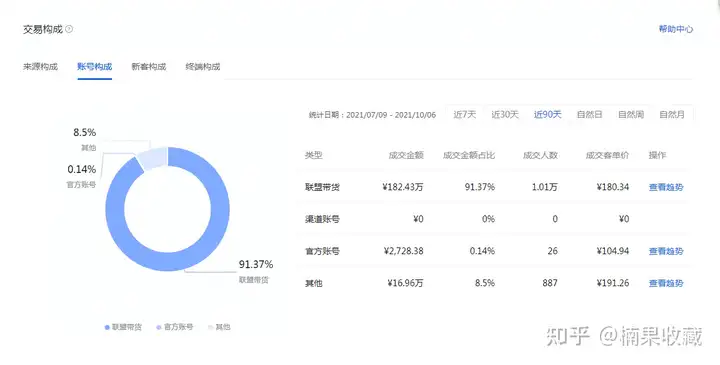
Task: Click the ¥16.96万 amount cell
Action: [x=405, y=283]
